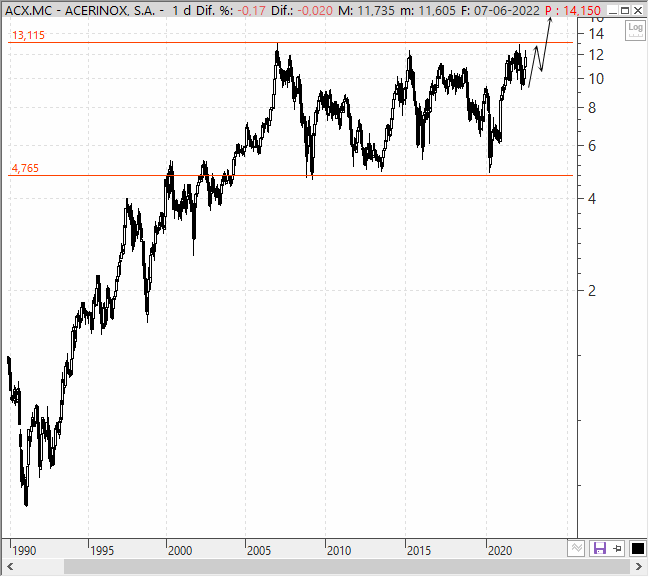Image resolution: width=649 pixels, height=577 pixels.
Task: Click the 4 label on price axis
Action: (592, 199)
